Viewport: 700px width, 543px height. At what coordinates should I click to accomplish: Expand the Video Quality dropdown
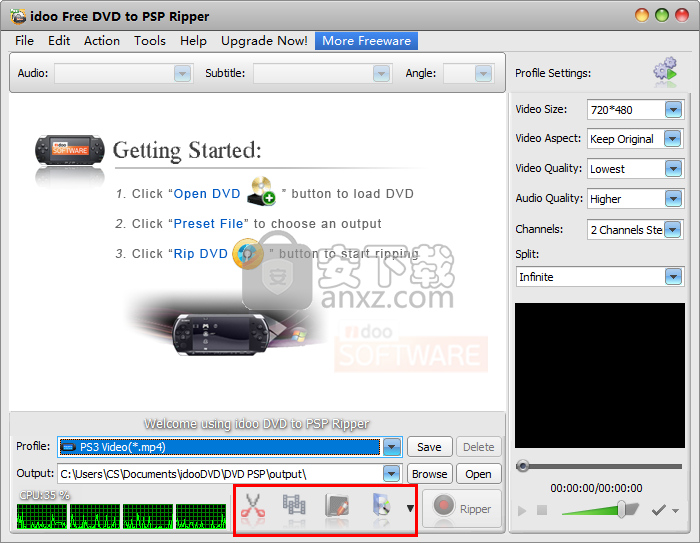673,169
